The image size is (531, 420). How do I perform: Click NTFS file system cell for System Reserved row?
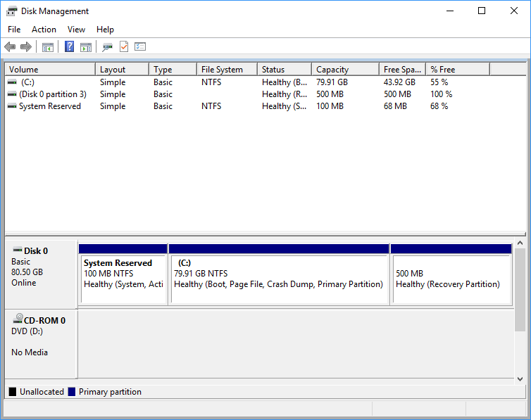pos(211,106)
